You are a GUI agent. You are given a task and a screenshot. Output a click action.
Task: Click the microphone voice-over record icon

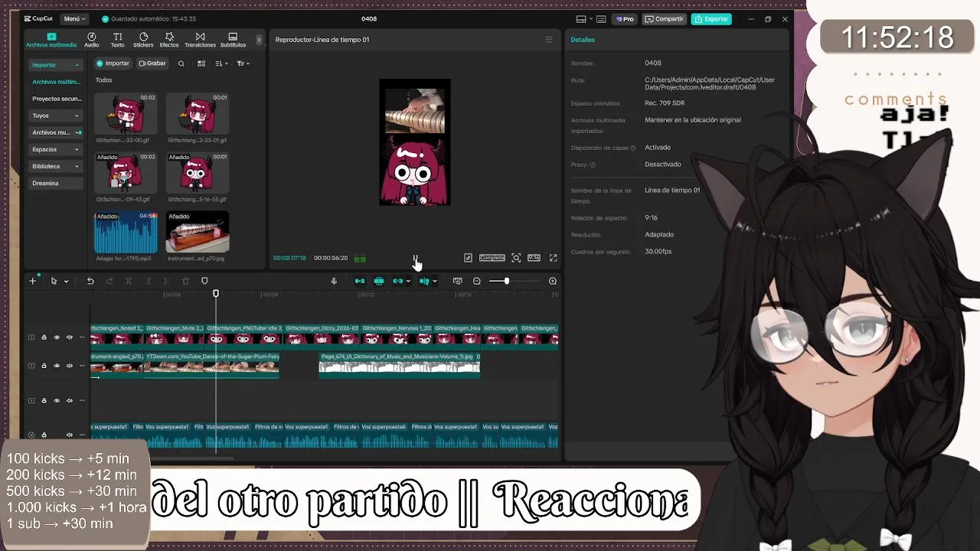point(334,281)
